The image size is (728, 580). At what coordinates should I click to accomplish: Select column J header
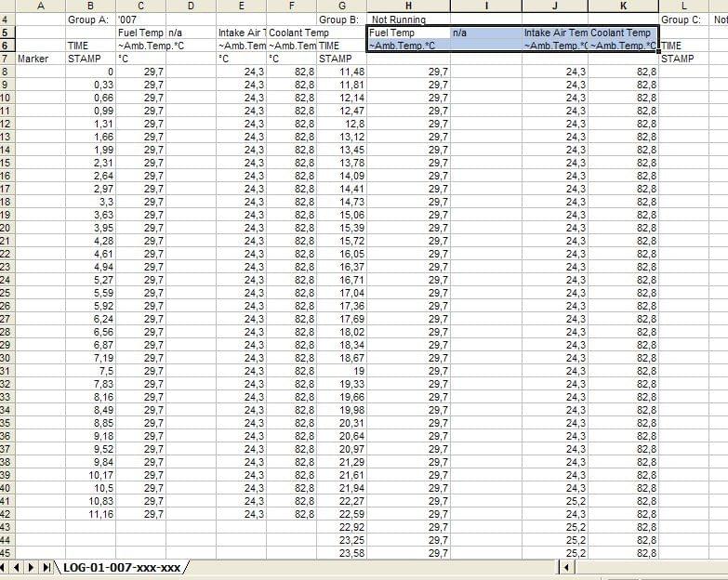coord(555,6)
